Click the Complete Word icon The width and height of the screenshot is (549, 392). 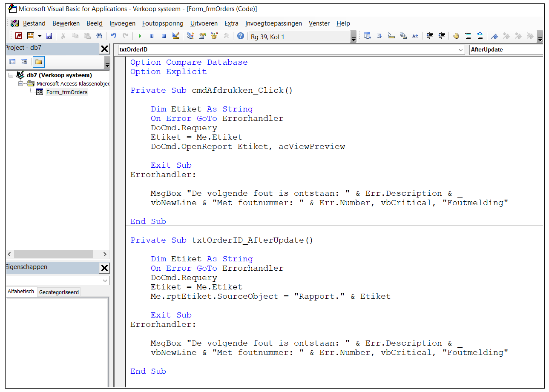coord(415,36)
